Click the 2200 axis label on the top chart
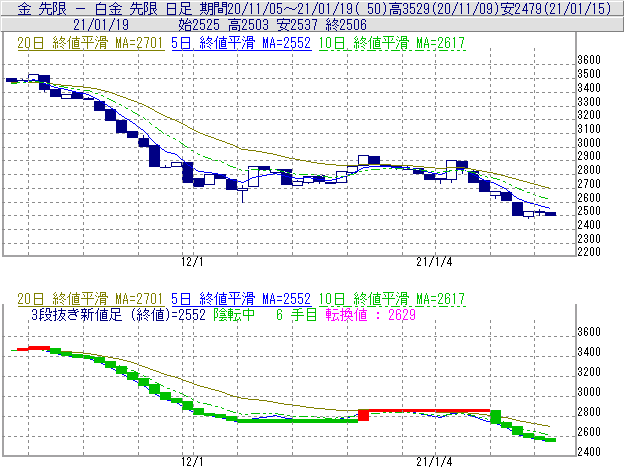Screen dimensions: 624x473 pos(589,252)
